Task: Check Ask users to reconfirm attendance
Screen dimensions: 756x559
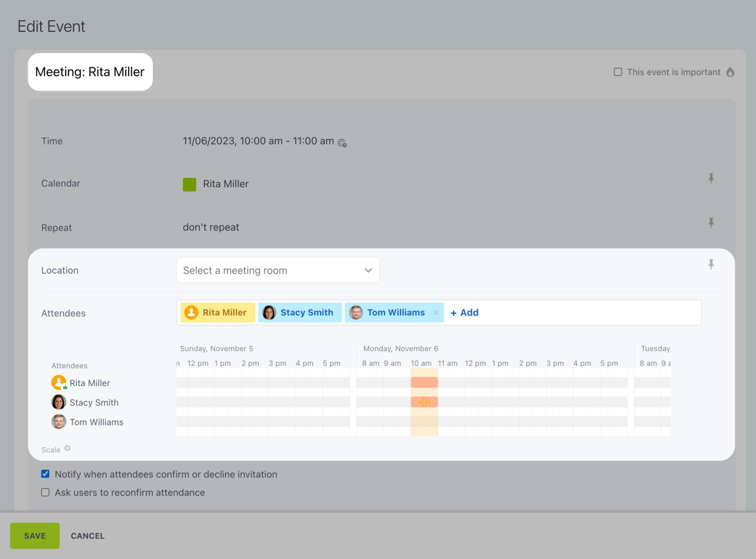Action: click(45, 492)
